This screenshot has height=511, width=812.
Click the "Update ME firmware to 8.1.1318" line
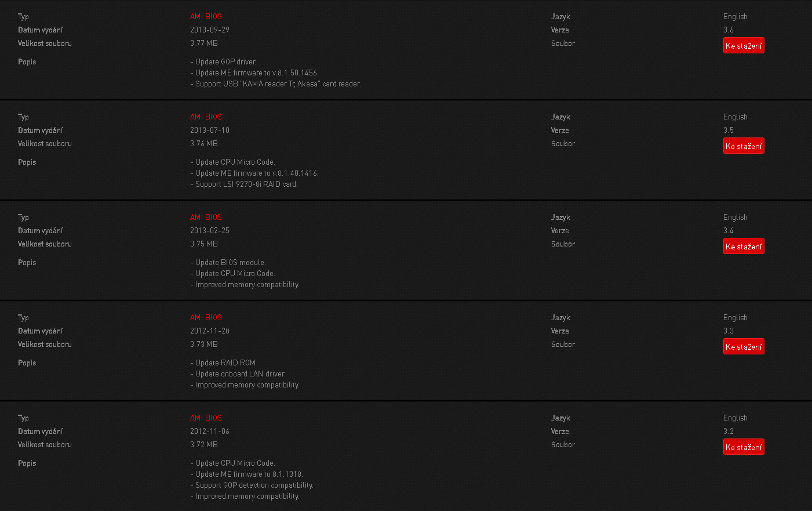(x=247, y=474)
